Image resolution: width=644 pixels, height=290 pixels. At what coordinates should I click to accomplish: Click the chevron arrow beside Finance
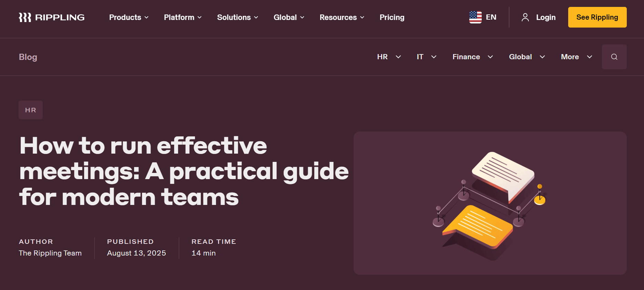tap(490, 57)
